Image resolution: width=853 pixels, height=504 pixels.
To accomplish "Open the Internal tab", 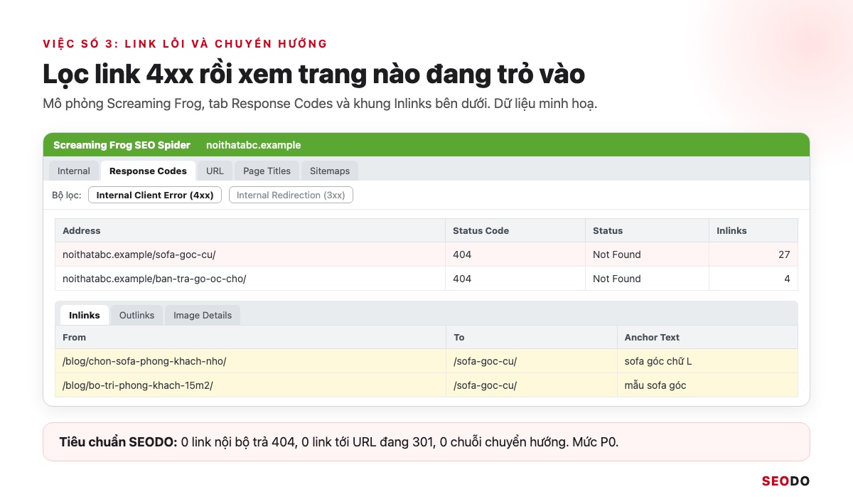I will 74,171.
